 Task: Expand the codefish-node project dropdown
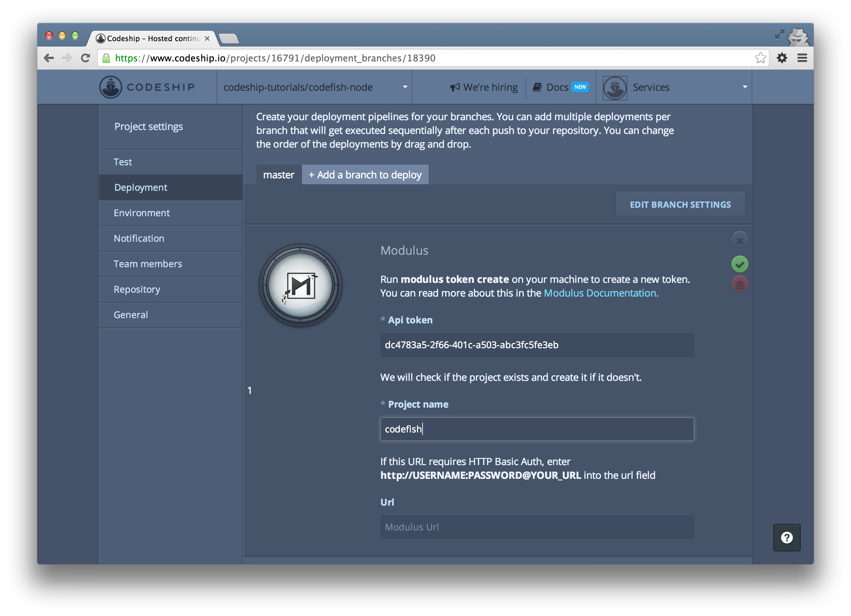405,87
